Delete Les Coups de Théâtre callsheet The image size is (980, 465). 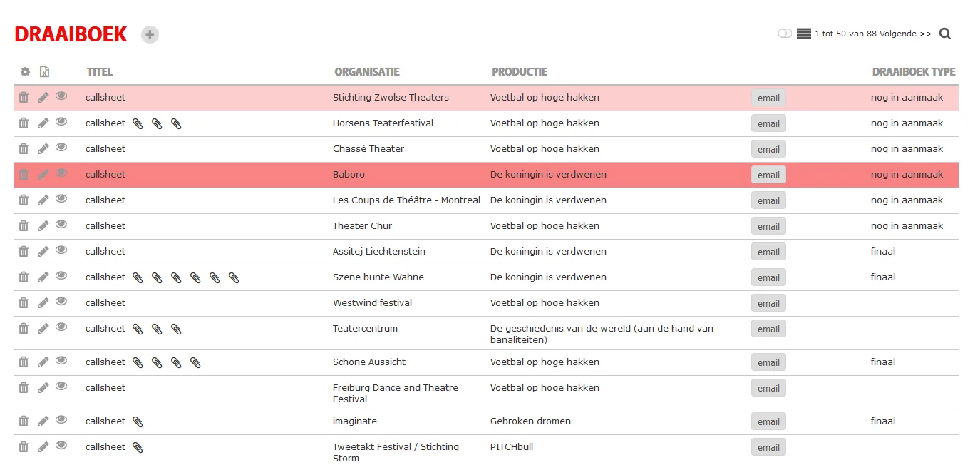coord(24,200)
